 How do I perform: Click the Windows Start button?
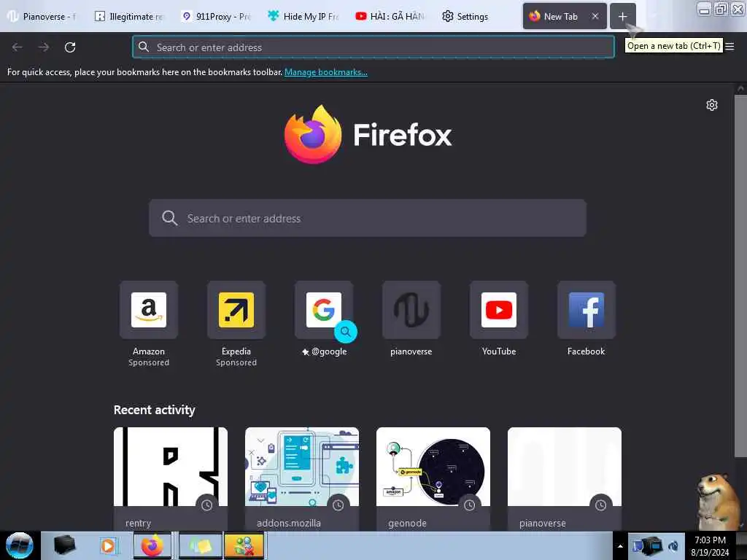20,545
